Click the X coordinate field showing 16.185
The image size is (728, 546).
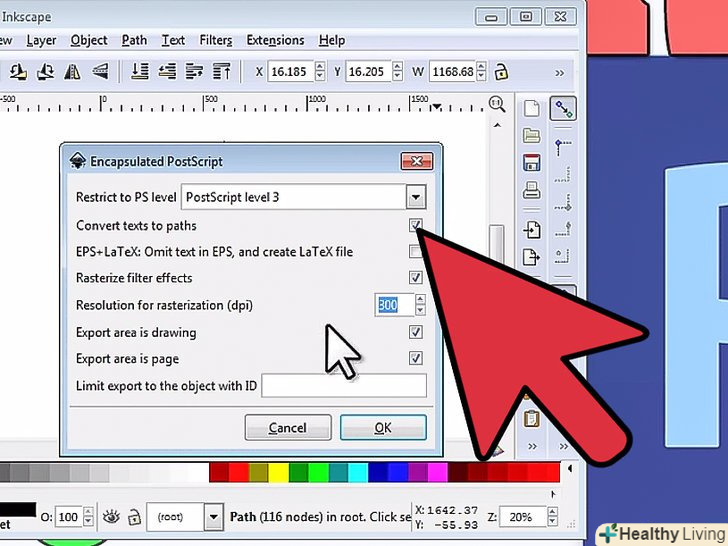(x=291, y=72)
